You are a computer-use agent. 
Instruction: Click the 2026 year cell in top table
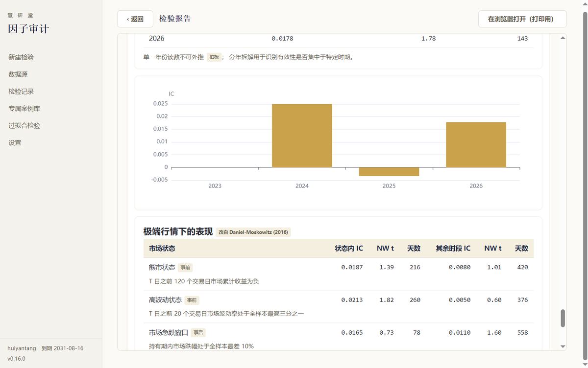[x=157, y=38]
